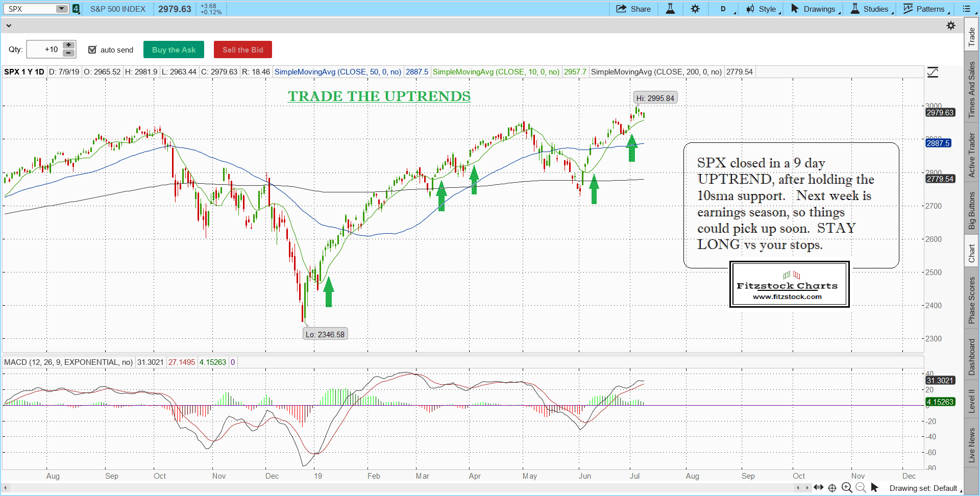Click the trade panel gear icon
This screenshot has height=496, width=980.
950,26
